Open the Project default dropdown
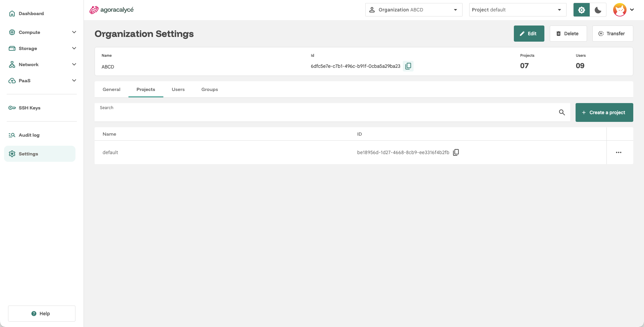Screen dimensions: 644x327 [518, 10]
